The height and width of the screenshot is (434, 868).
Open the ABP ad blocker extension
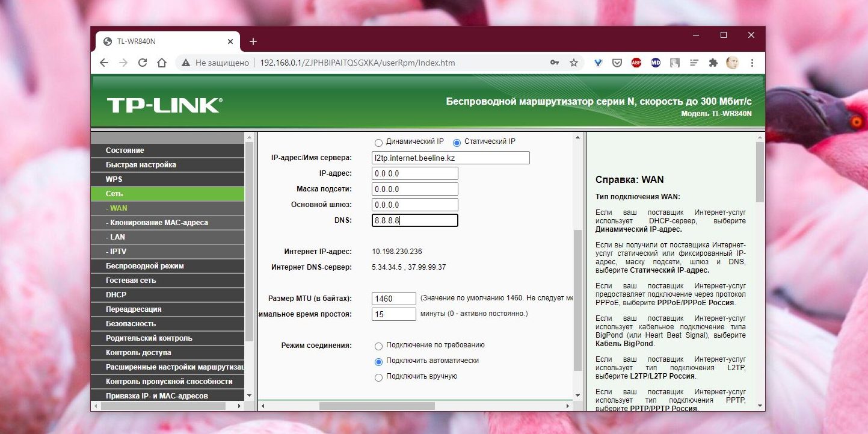tap(636, 63)
